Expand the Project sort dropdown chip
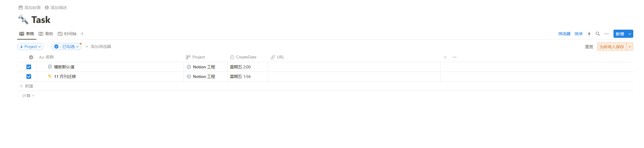This screenshot has width=644, height=148. coord(31,47)
